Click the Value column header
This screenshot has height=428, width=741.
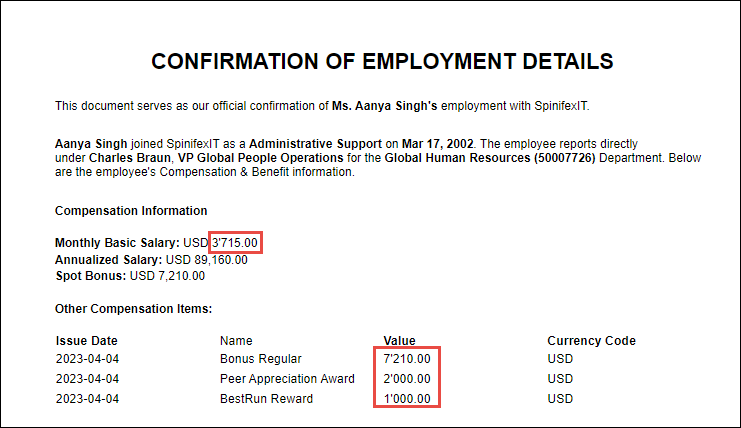(399, 340)
